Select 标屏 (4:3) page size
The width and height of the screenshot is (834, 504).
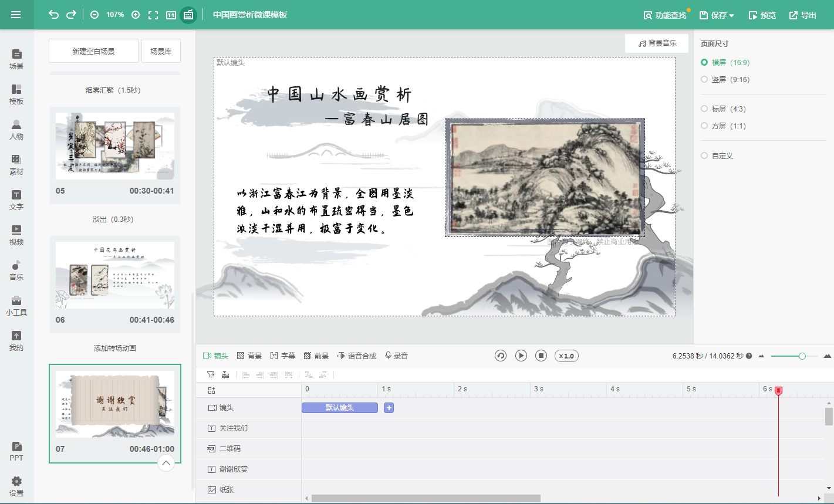pos(723,109)
